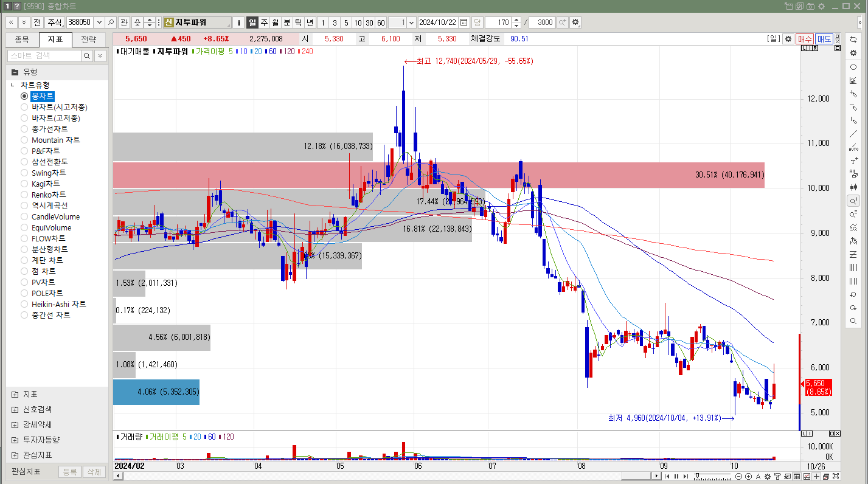Expand the 강세약세 section
Screen dimensions: 868x484
(15, 424)
